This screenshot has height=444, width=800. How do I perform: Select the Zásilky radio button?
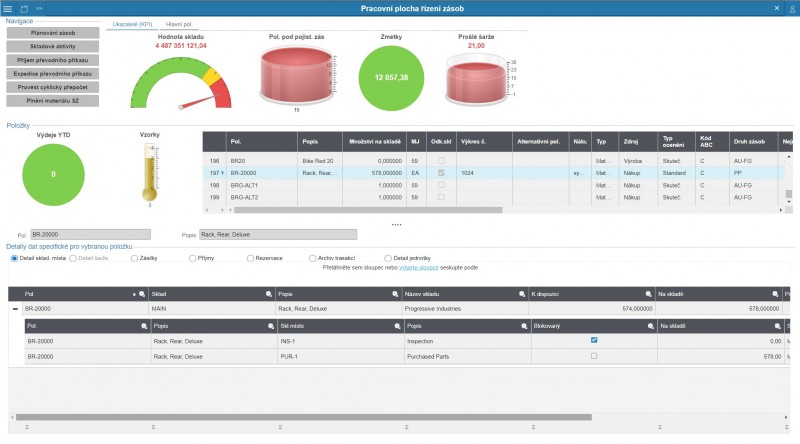click(134, 258)
